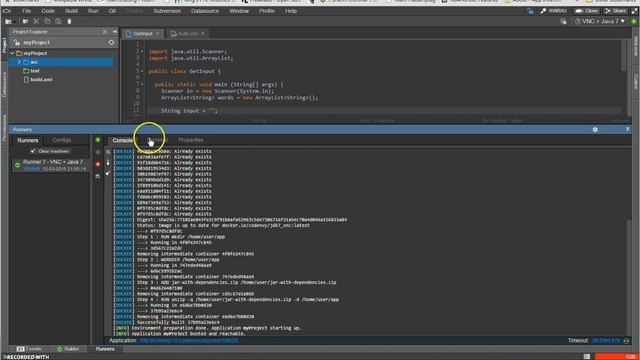Click the red stop runner icon
The width and height of the screenshot is (640, 360).
pos(98,164)
